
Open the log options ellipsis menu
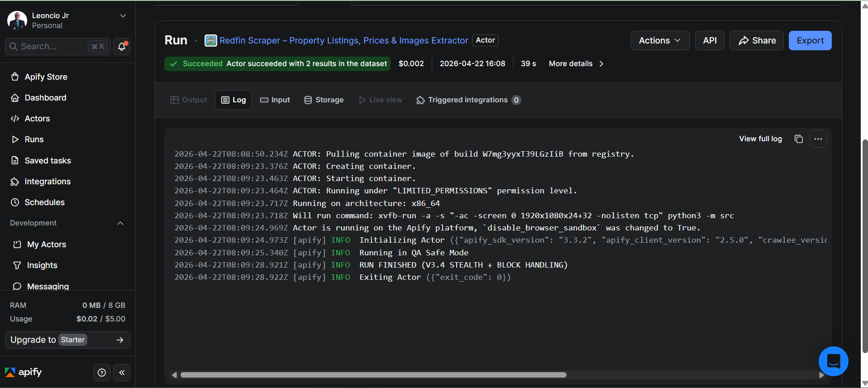pyautogui.click(x=818, y=139)
